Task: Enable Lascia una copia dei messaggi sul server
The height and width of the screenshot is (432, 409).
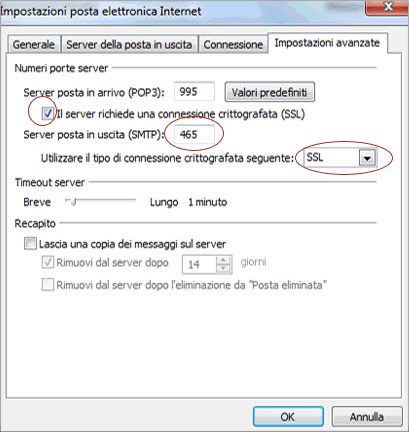Action: 30,244
